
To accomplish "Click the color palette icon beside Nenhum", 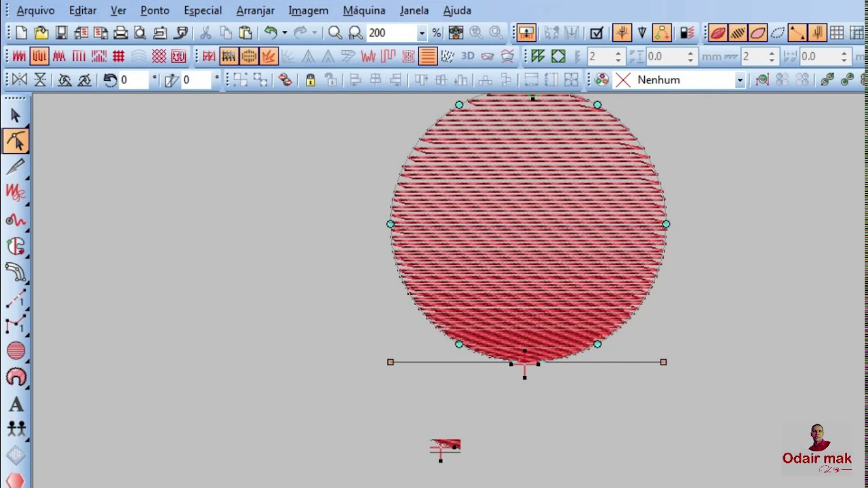I will [x=601, y=80].
